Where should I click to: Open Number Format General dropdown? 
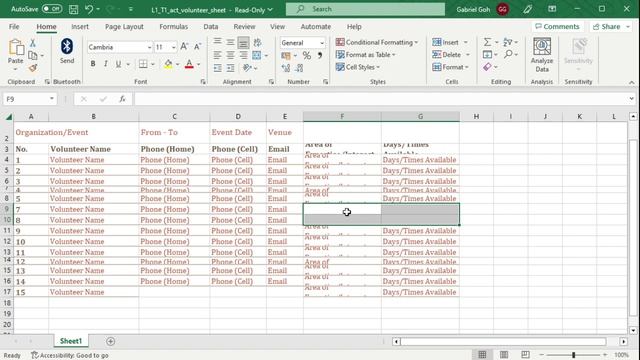(x=322, y=43)
